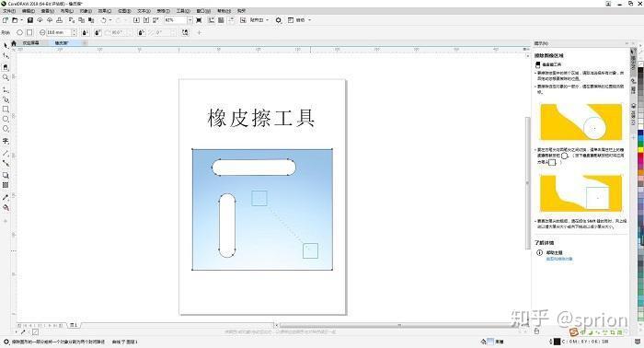Image resolution: width=644 pixels, height=348 pixels.
Task: Select the Eraser/Crop tool in toolbox
Action: click(x=6, y=67)
